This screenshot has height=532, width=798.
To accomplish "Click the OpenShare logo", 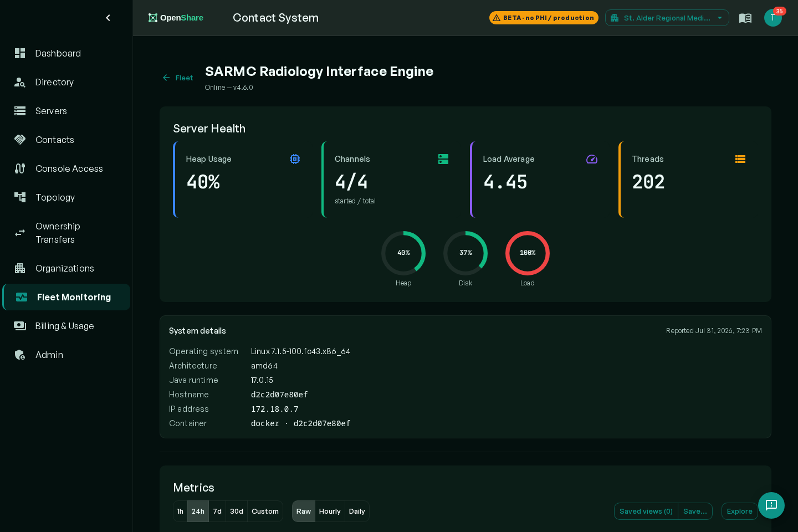I will 176,18.
